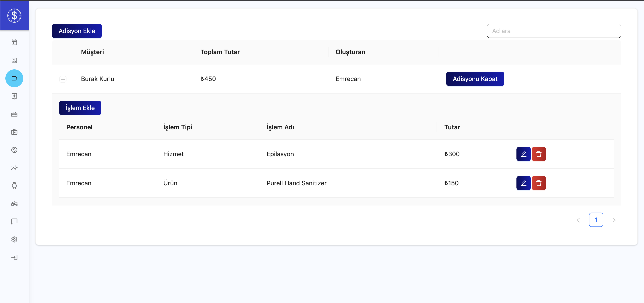This screenshot has height=303, width=644.
Task: Click the logout arrow sidebar icon
Action: [x=14, y=258]
